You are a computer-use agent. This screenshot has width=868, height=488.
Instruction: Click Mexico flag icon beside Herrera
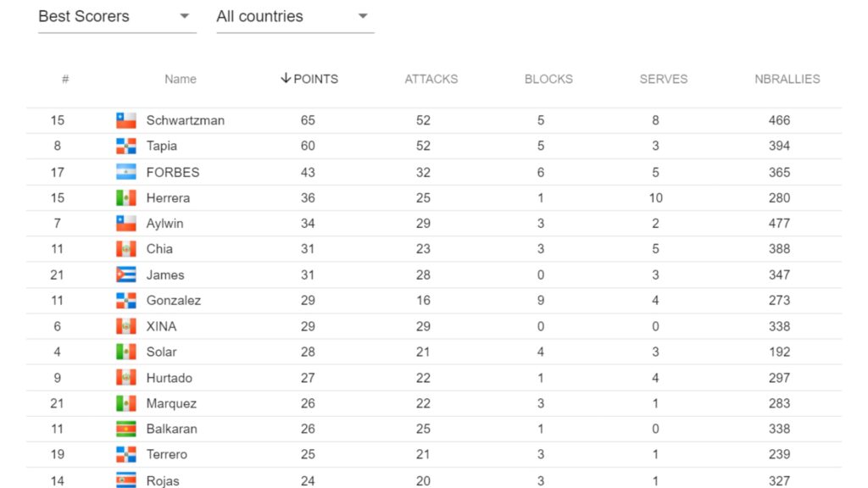126,197
